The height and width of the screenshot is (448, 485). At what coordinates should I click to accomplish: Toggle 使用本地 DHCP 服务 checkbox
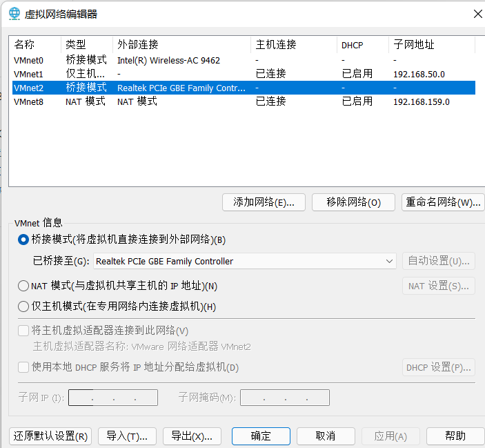click(x=23, y=367)
